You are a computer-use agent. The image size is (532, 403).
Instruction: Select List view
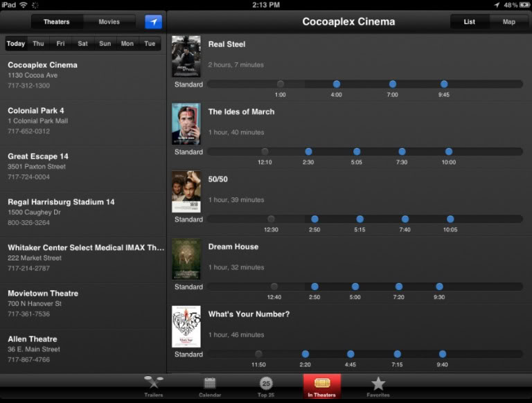click(x=470, y=22)
